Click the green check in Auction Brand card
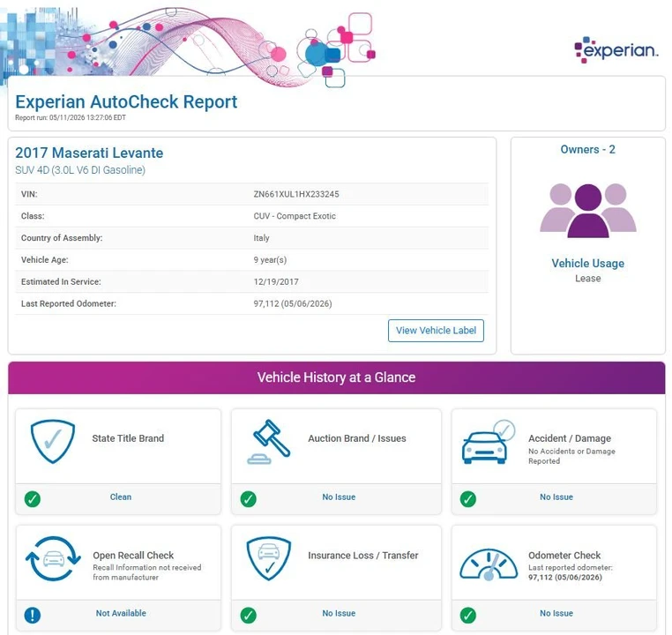 (248, 499)
